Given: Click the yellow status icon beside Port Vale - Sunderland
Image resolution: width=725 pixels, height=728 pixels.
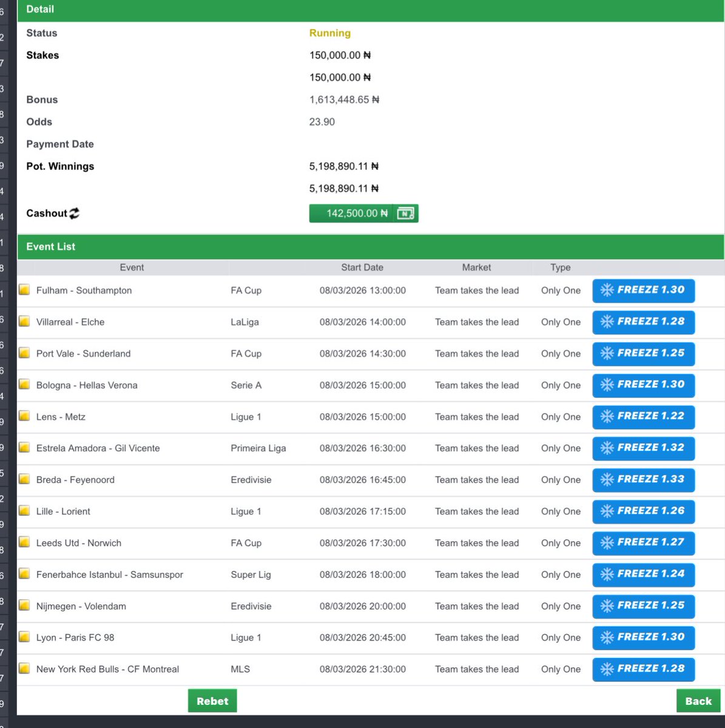Looking at the screenshot, I should point(24,352).
